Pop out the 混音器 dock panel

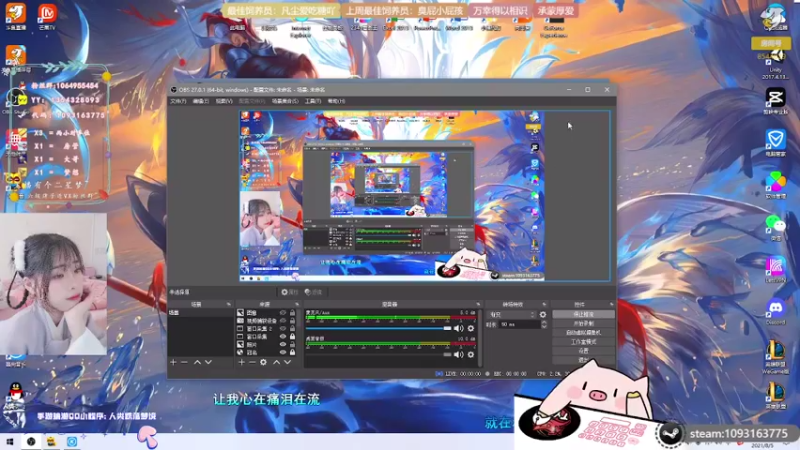pos(478,304)
